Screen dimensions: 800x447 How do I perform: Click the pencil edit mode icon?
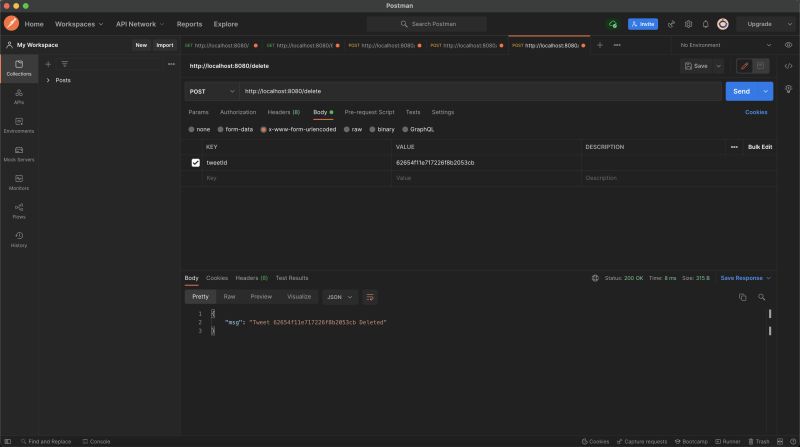click(x=744, y=66)
